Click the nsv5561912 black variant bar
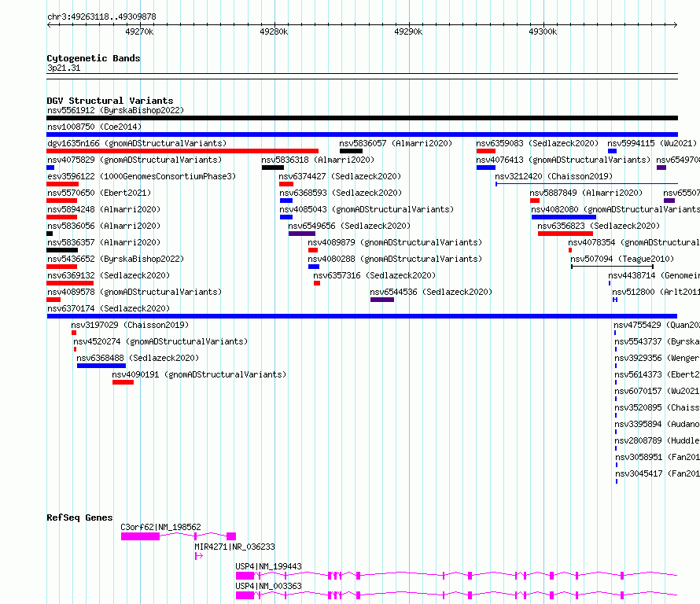 (x=362, y=118)
